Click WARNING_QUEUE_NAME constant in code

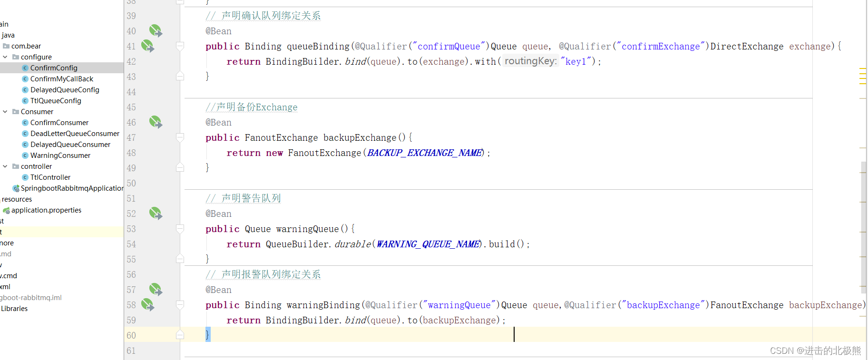429,244
